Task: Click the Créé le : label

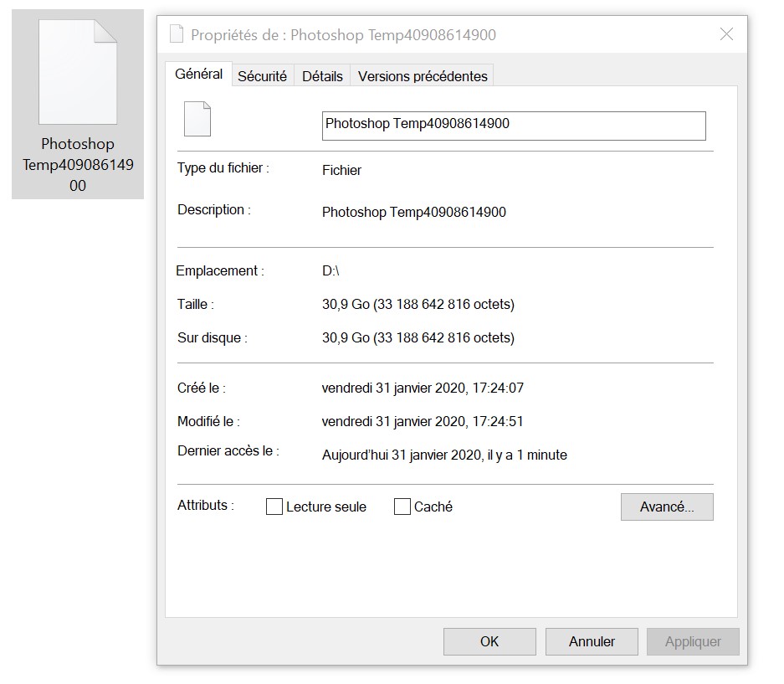Action: (x=202, y=388)
